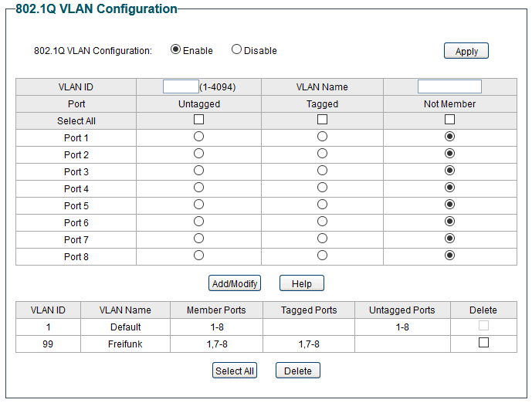The image size is (532, 403).
Task: Click VLAN ID 99 cell
Action: (48, 344)
